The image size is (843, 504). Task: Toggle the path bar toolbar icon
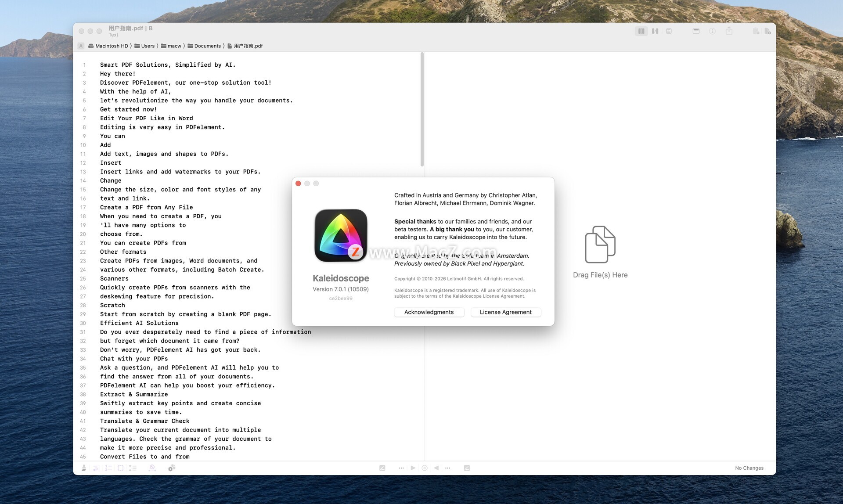pos(696,31)
